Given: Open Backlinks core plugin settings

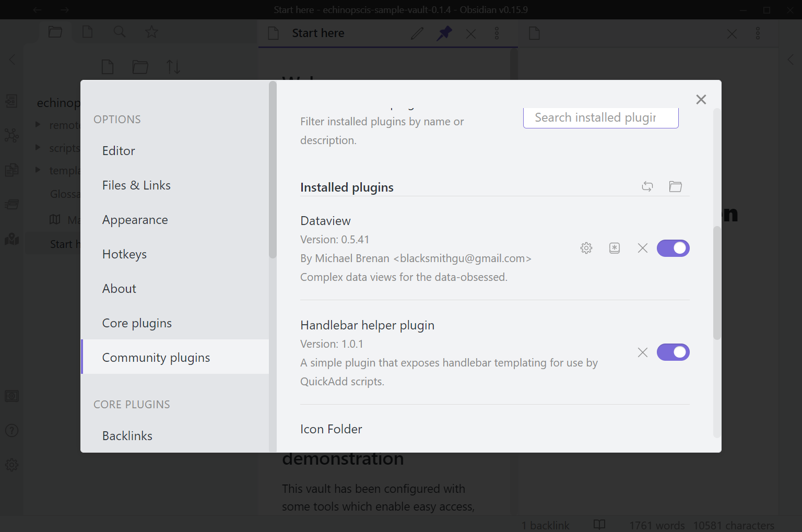Looking at the screenshot, I should 175,436.
